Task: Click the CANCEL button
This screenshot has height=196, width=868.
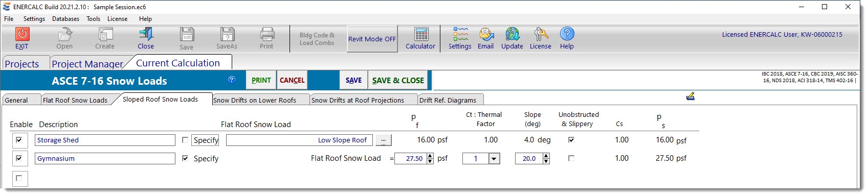Action: (292, 81)
